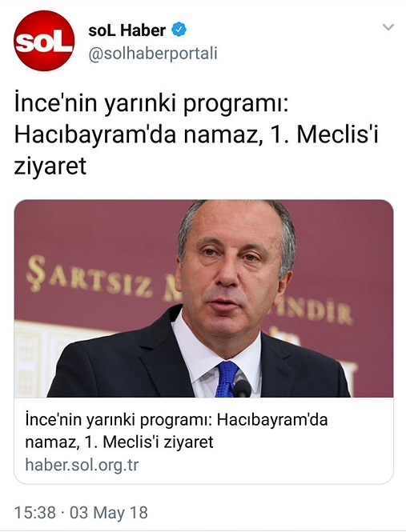Follow the haber.sol.org.tr domain link
406x532 pixels.
(x=82, y=465)
